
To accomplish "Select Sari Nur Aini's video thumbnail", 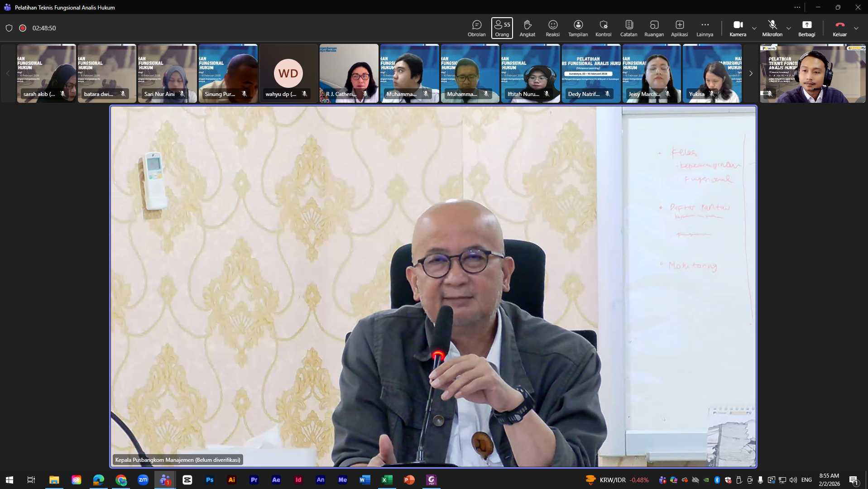I will click(x=167, y=73).
